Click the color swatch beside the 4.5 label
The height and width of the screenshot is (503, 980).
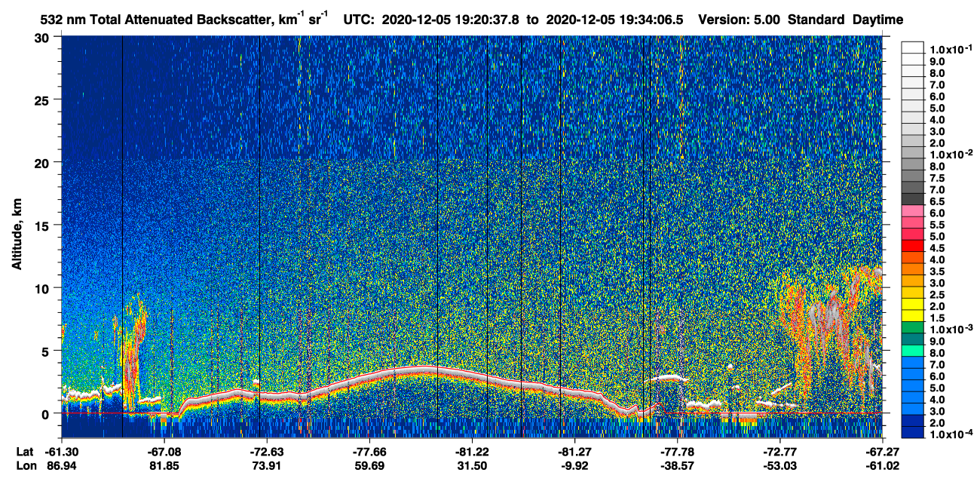click(x=912, y=247)
